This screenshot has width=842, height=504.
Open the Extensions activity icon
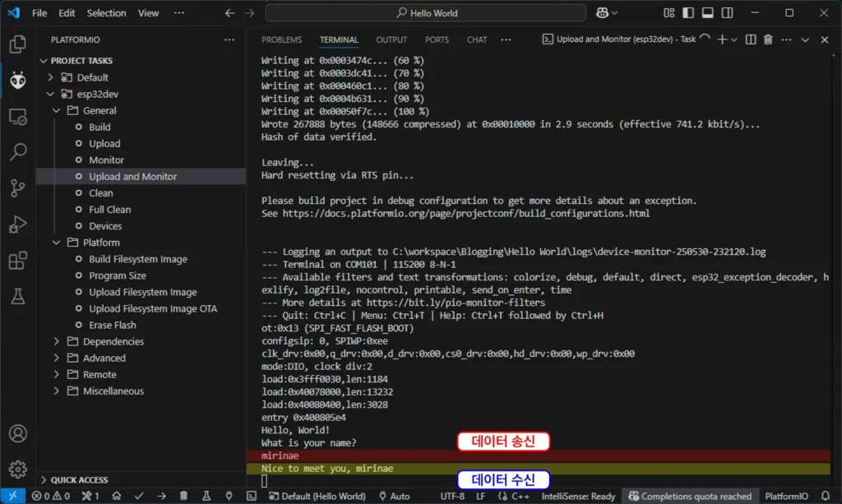(18, 261)
